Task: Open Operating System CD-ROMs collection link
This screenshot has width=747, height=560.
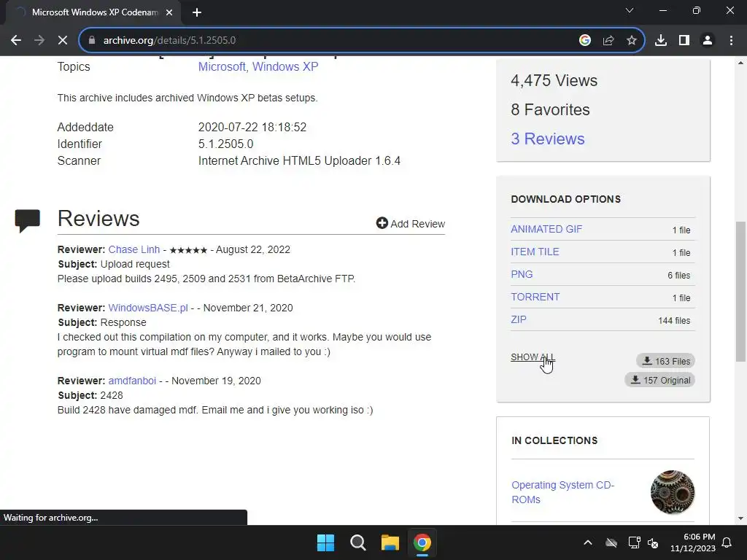Action: (x=562, y=492)
